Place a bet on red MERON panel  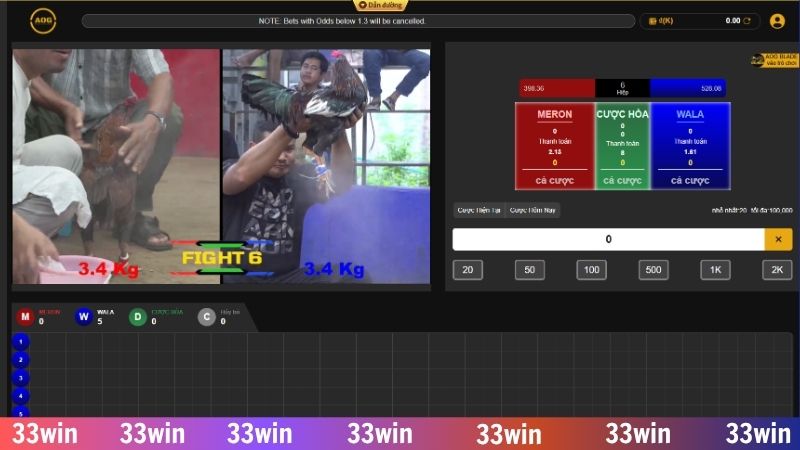pyautogui.click(x=554, y=146)
